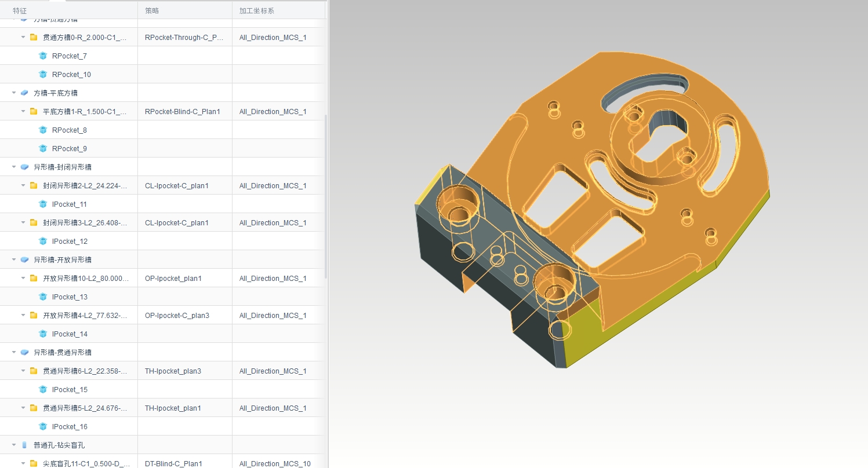
Task: Collapse the 异形槽-封闭异形槽 category
Action: pyautogui.click(x=14, y=167)
